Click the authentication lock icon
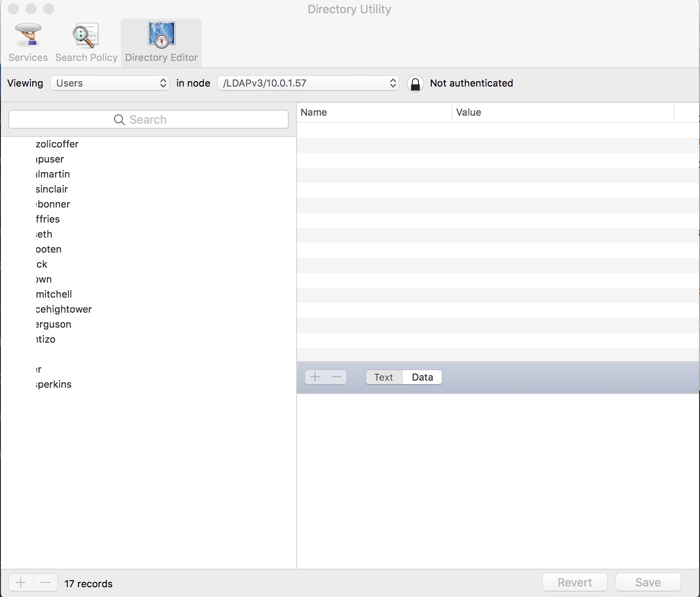700x597 pixels. pos(415,83)
